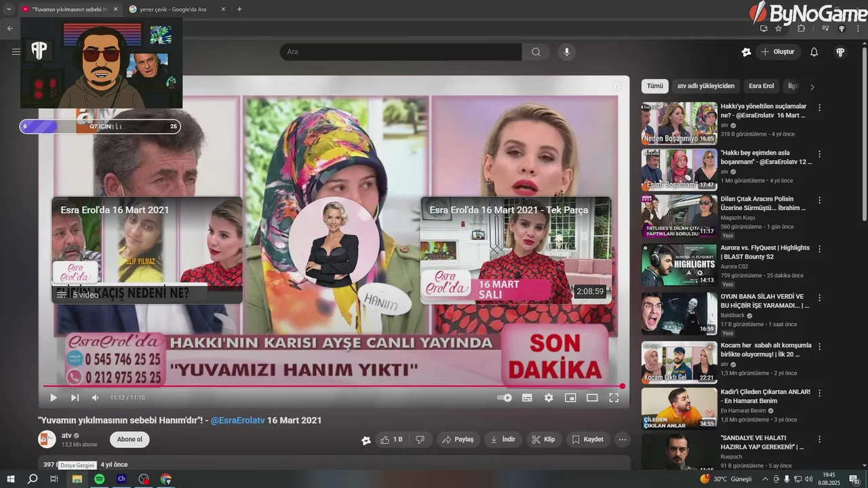
Task: Play the video with the play button
Action: (54, 398)
